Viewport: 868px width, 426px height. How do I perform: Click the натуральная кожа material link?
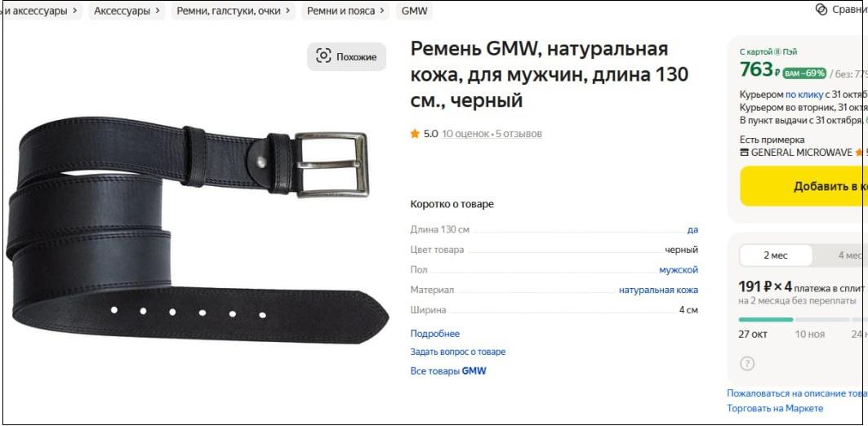[658, 290]
